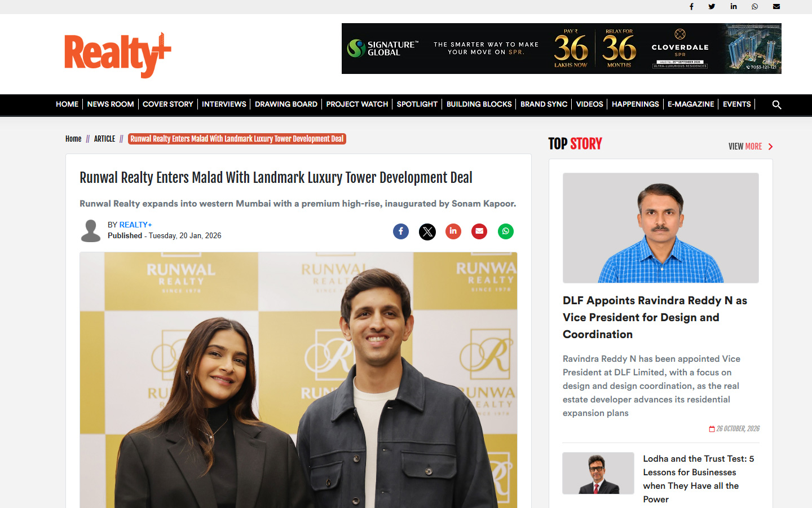This screenshot has height=508, width=812.
Task: Click ARTICLE breadcrumb link
Action: (x=104, y=139)
